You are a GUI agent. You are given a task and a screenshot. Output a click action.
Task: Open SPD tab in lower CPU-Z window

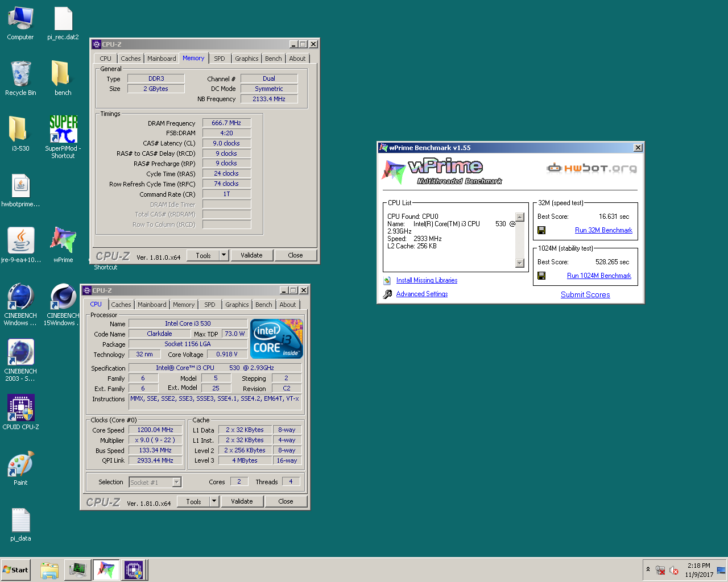point(210,305)
